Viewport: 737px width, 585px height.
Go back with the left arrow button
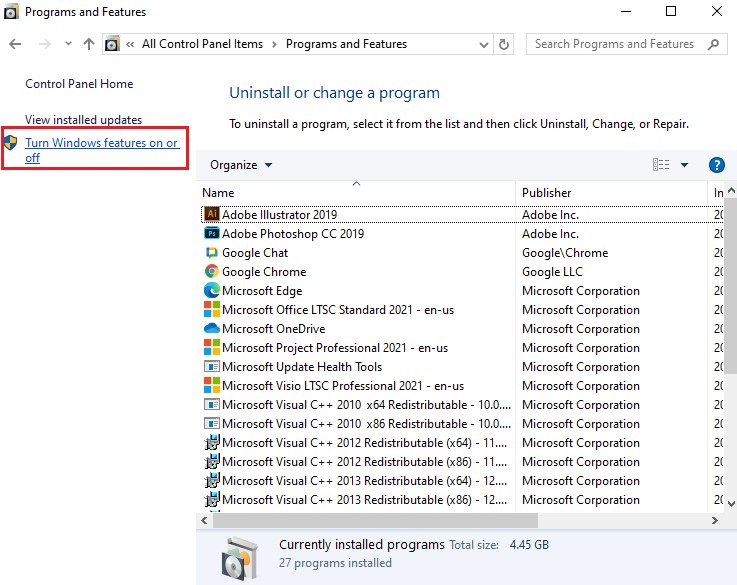[x=15, y=44]
